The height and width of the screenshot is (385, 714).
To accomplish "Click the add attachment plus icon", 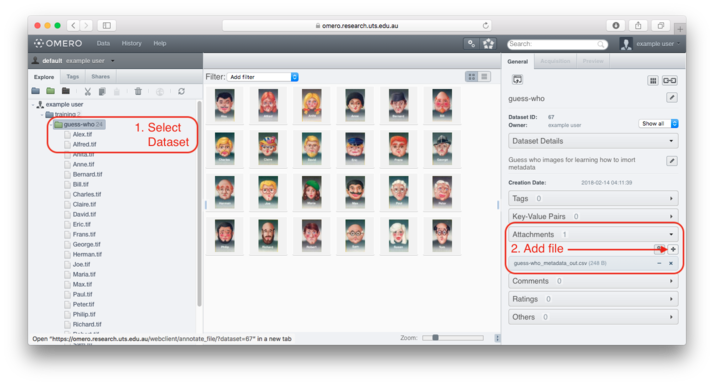I will pyautogui.click(x=673, y=249).
